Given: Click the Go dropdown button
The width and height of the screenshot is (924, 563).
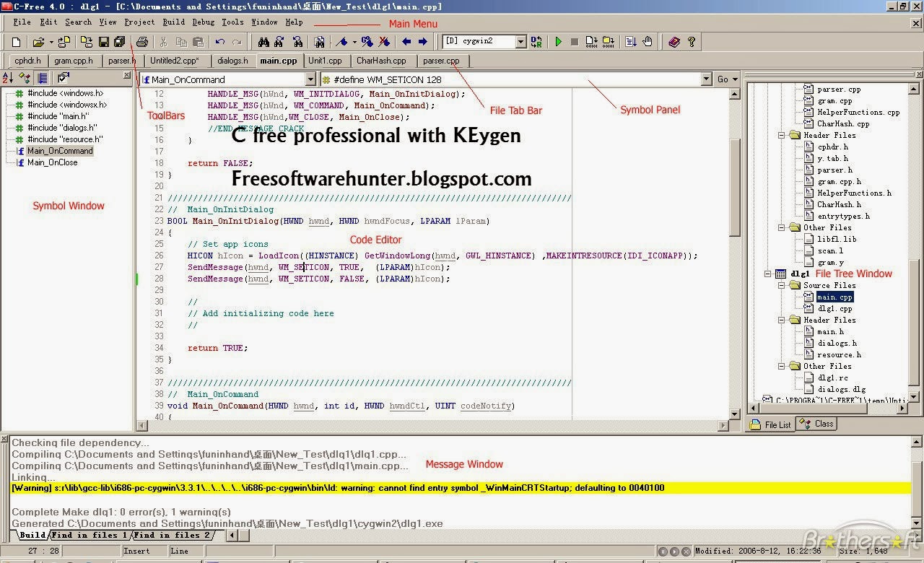Looking at the screenshot, I should click(x=728, y=79).
